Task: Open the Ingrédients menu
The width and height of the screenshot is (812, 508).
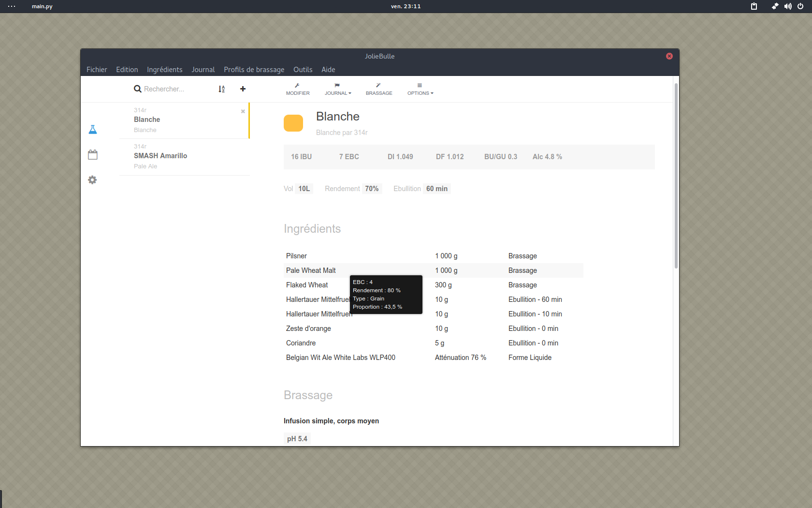Action: point(164,70)
